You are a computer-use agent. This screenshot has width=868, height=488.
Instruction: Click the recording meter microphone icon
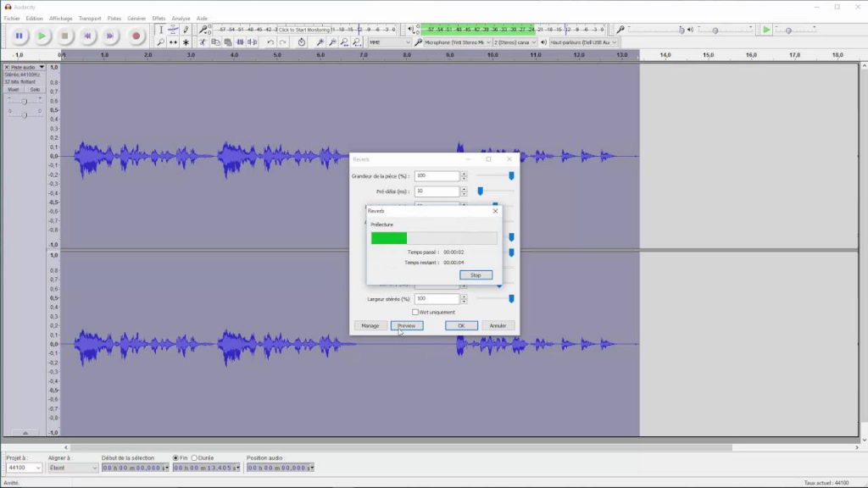pyautogui.click(x=203, y=30)
